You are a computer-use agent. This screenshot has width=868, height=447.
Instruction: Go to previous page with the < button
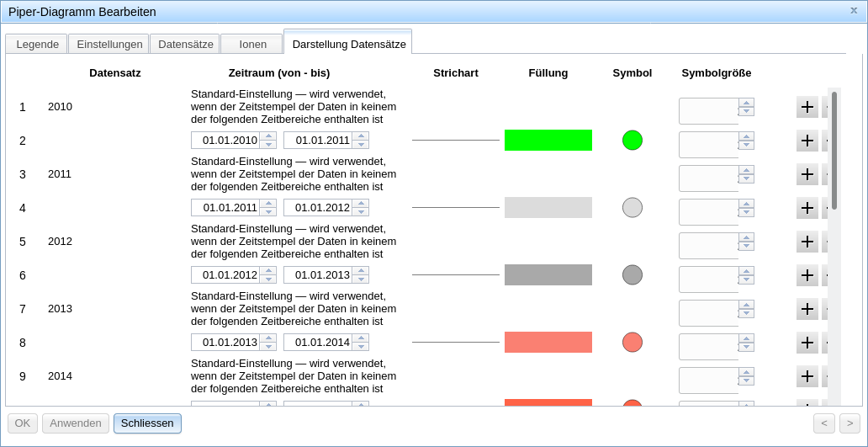coord(823,423)
